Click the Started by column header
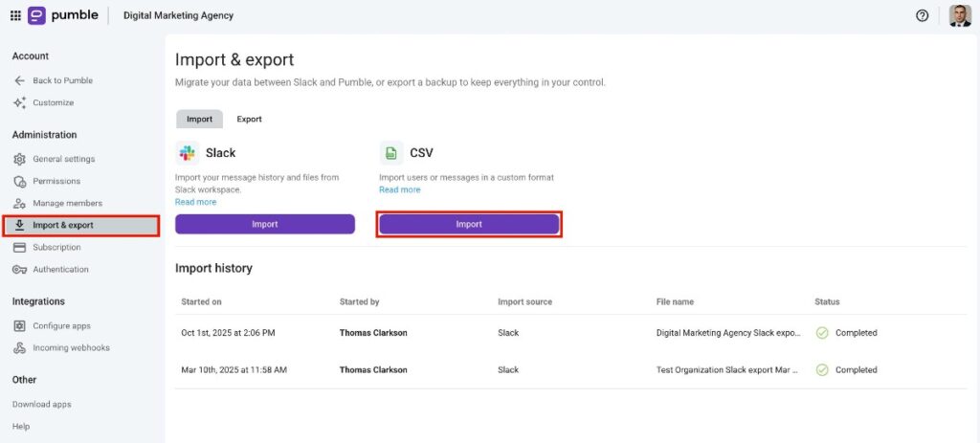 coord(360,301)
